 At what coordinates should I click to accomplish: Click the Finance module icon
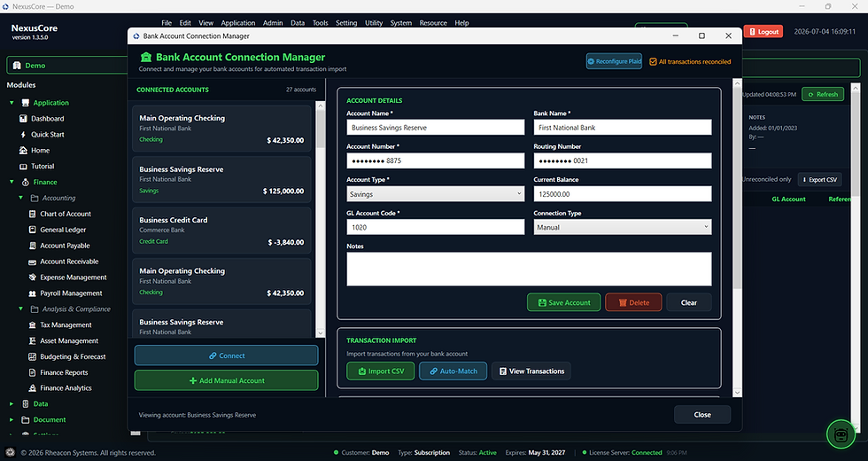[26, 183]
